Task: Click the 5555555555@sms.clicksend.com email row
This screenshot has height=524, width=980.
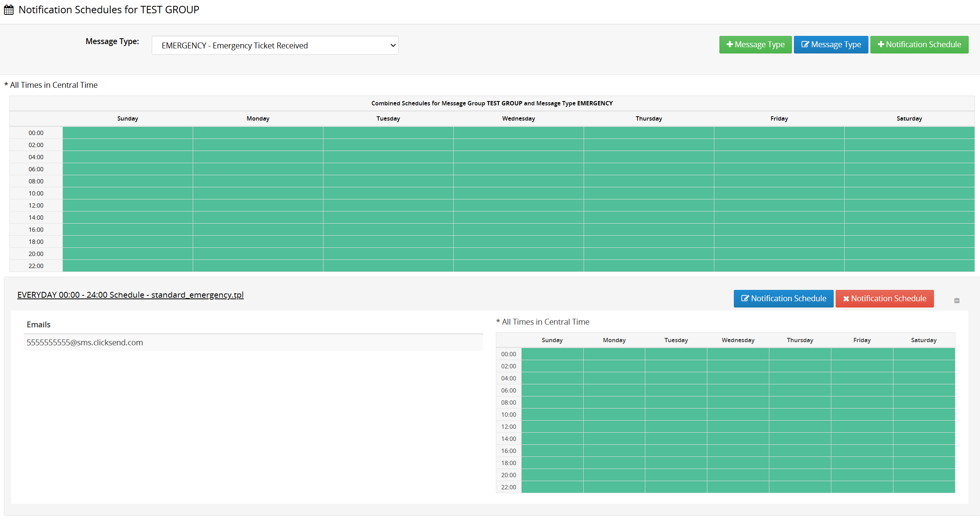Action: click(x=253, y=343)
